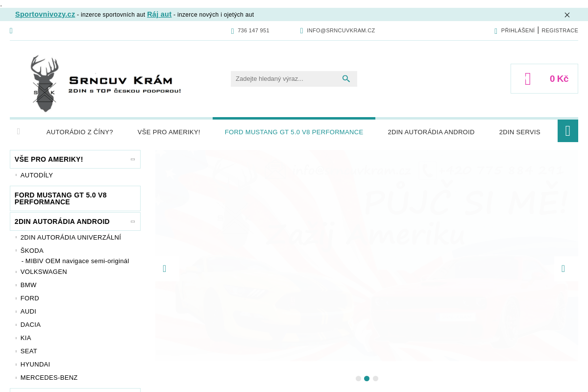The image size is (588, 392).
Task: Go to previous carousel slide
Action: coord(165,269)
